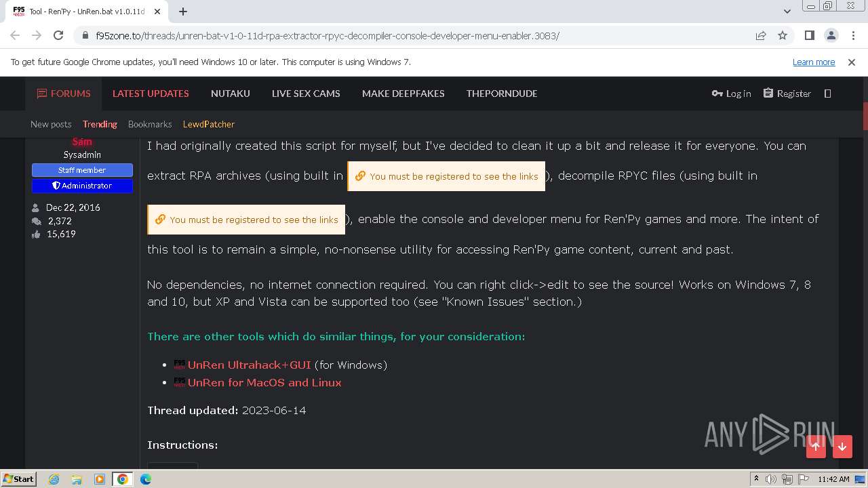Click the reaction score 15,619
This screenshot has height=488, width=868.
point(61,234)
